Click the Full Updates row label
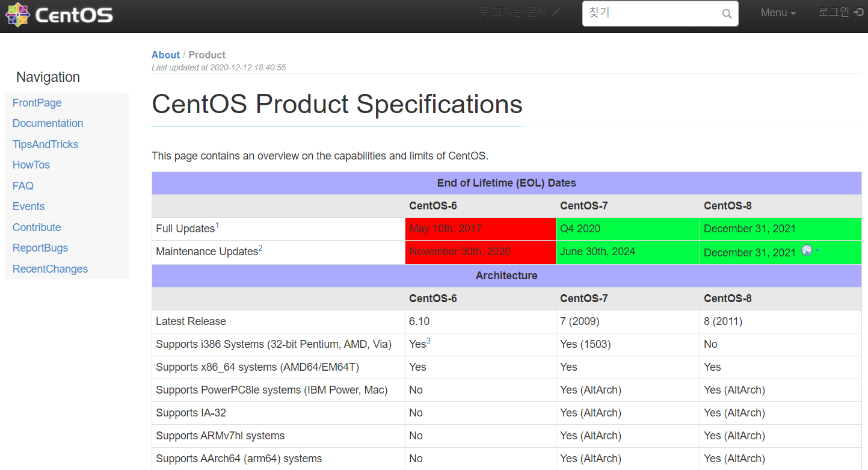 [185, 229]
